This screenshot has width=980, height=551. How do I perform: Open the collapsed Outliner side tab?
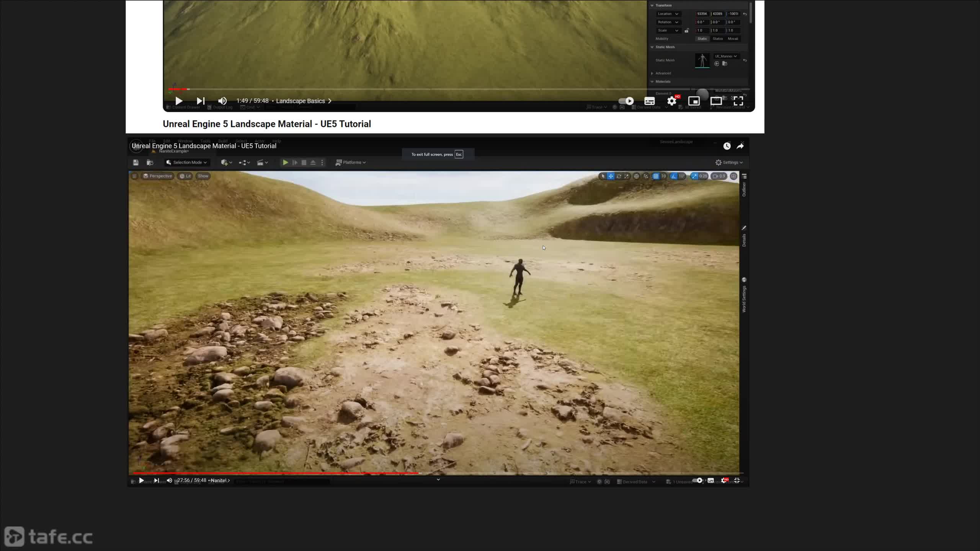[x=744, y=186]
